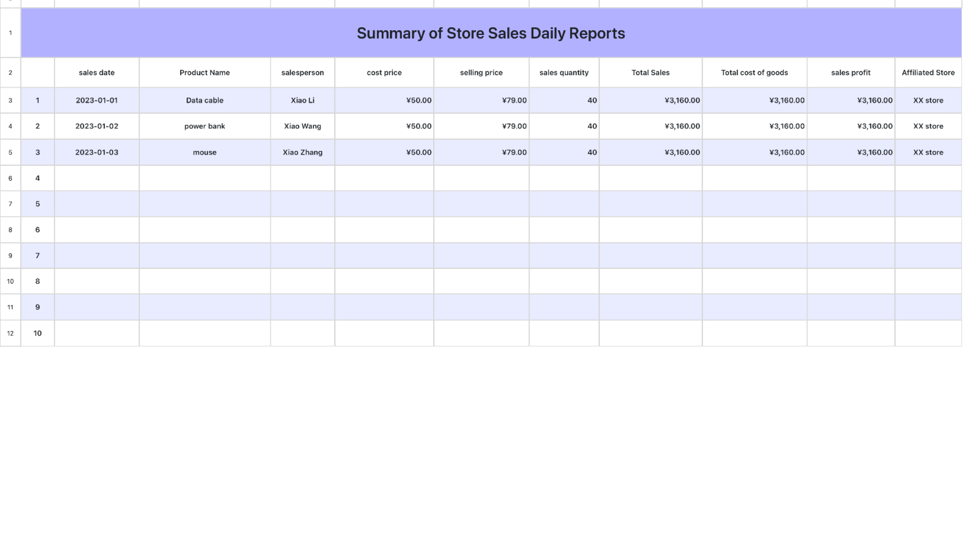Select the 'Total cost of goods' header
972x560 pixels.
pos(754,72)
